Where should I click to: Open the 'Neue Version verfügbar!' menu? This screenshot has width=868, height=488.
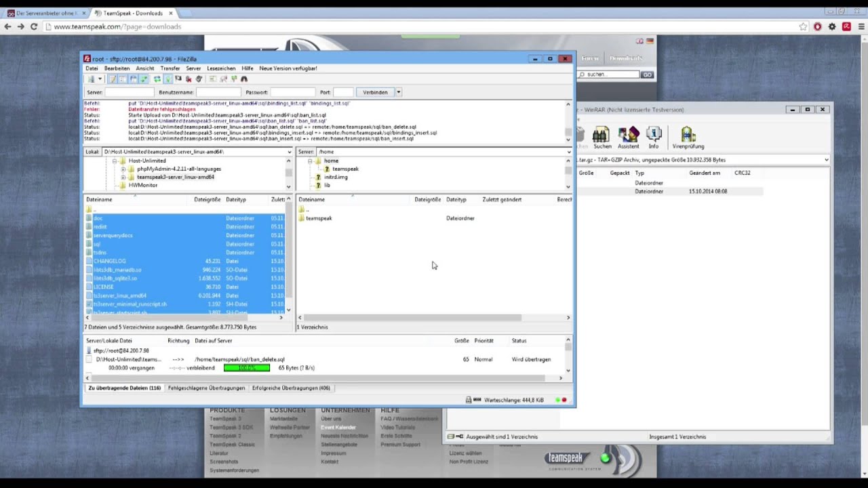click(x=288, y=68)
